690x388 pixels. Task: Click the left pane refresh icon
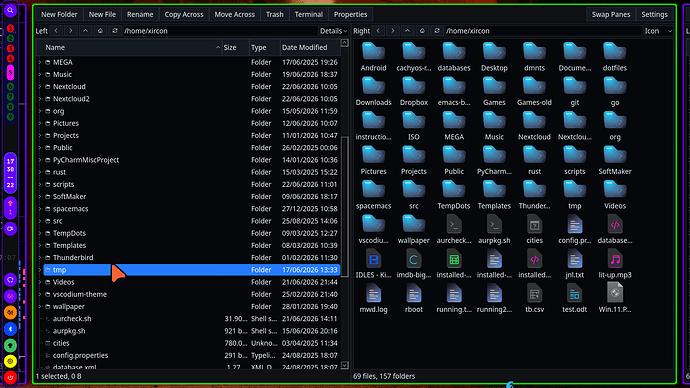pos(115,31)
